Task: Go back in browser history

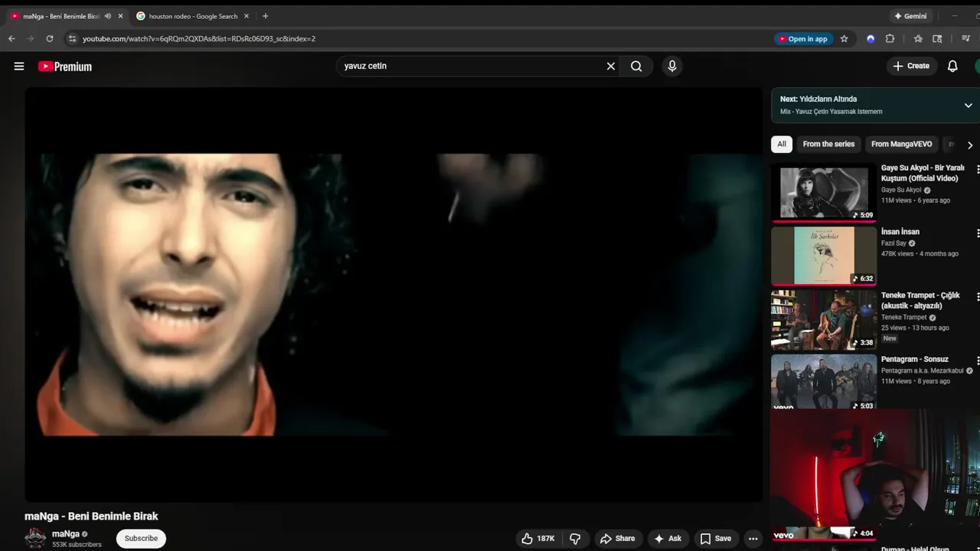Action: (x=11, y=38)
